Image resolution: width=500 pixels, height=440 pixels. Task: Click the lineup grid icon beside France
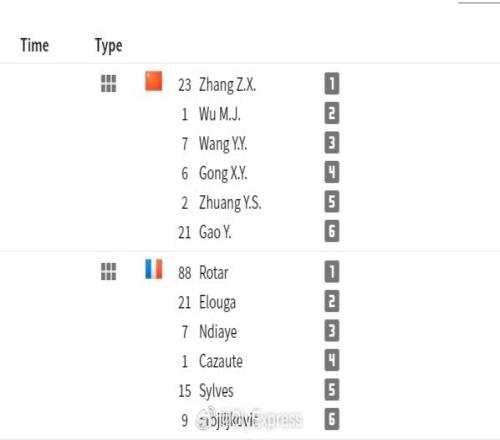tap(109, 271)
